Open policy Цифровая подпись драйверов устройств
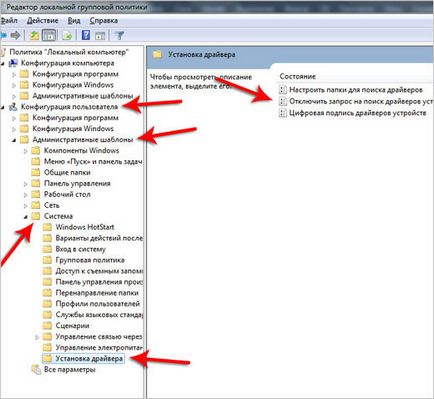Screen dimensions: 434x399 tap(358, 113)
